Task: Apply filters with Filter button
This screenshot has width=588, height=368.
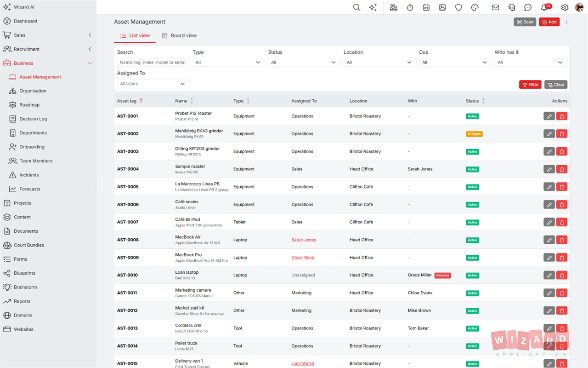Action: [530, 85]
